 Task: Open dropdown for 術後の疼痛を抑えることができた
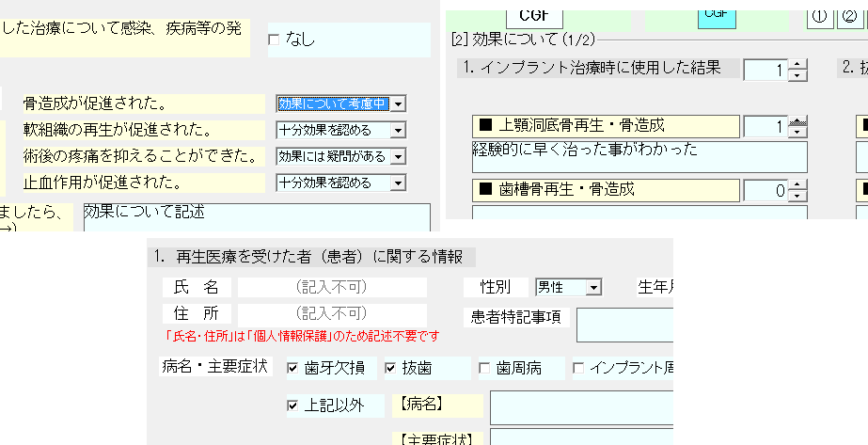tap(399, 156)
